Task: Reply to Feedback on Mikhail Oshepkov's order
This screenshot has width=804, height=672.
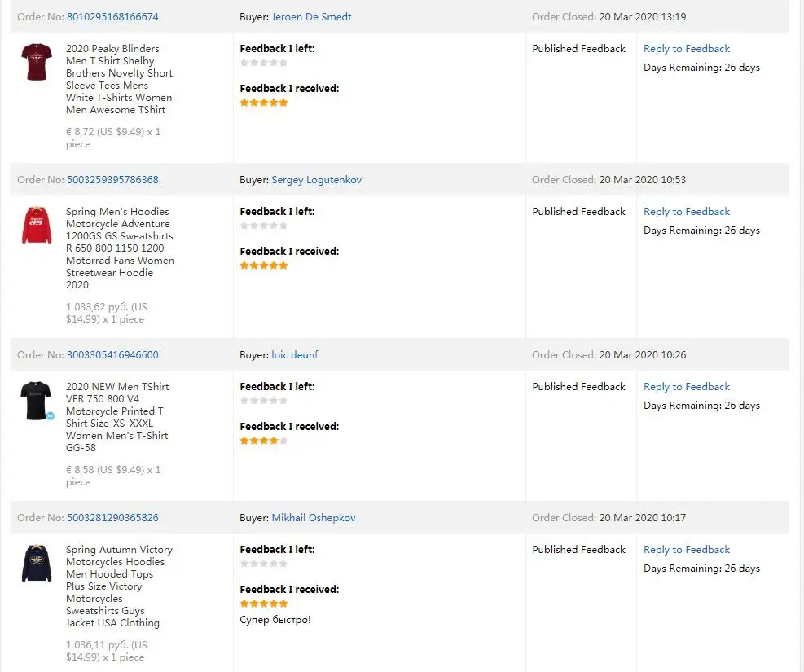Action: [687, 550]
